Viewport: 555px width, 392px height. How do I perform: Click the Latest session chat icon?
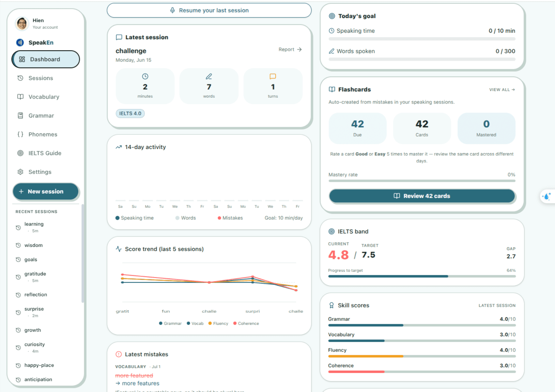(119, 37)
